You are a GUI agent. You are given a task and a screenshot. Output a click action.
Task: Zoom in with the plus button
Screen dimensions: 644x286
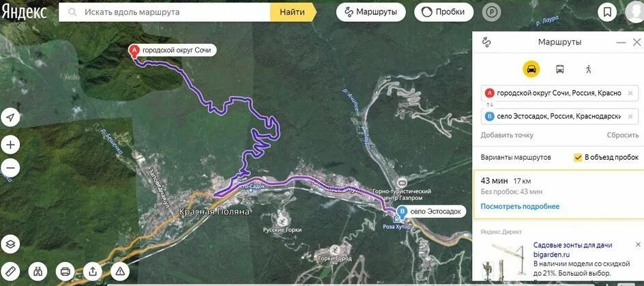click(x=11, y=145)
